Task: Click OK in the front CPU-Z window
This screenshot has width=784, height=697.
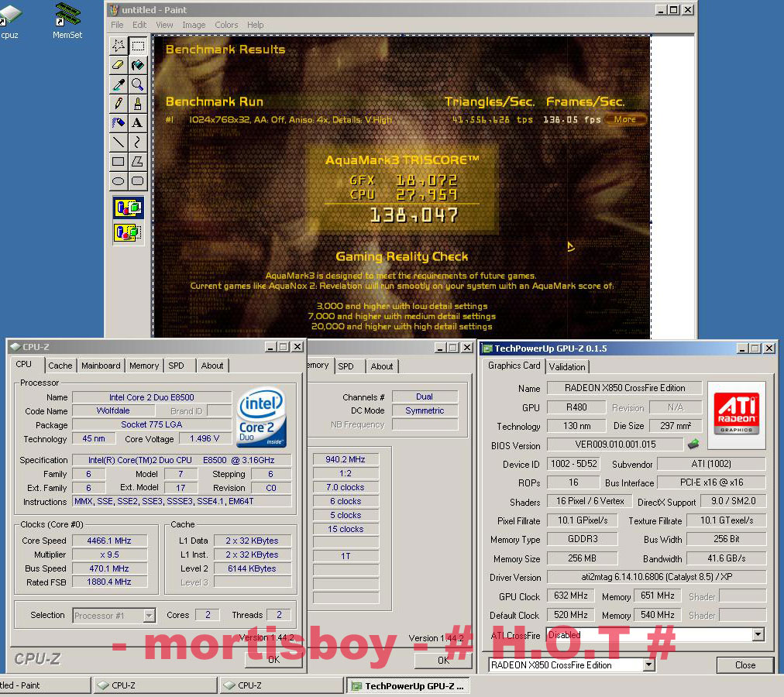Action: pos(273,660)
